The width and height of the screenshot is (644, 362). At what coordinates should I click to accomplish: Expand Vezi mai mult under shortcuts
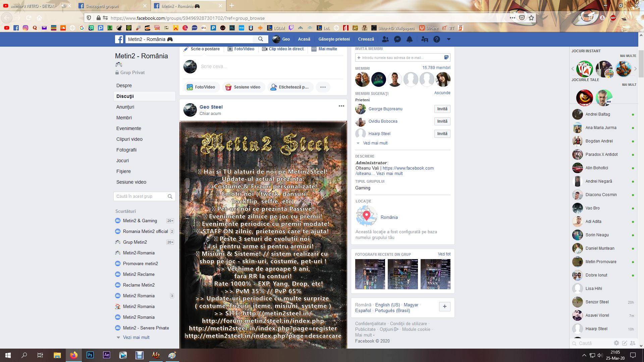(x=136, y=337)
